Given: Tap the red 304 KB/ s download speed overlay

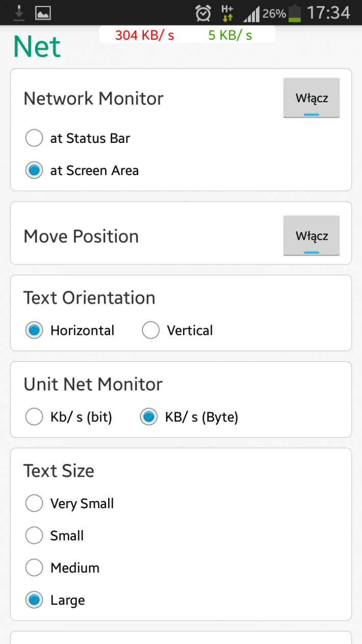Looking at the screenshot, I should tap(144, 35).
